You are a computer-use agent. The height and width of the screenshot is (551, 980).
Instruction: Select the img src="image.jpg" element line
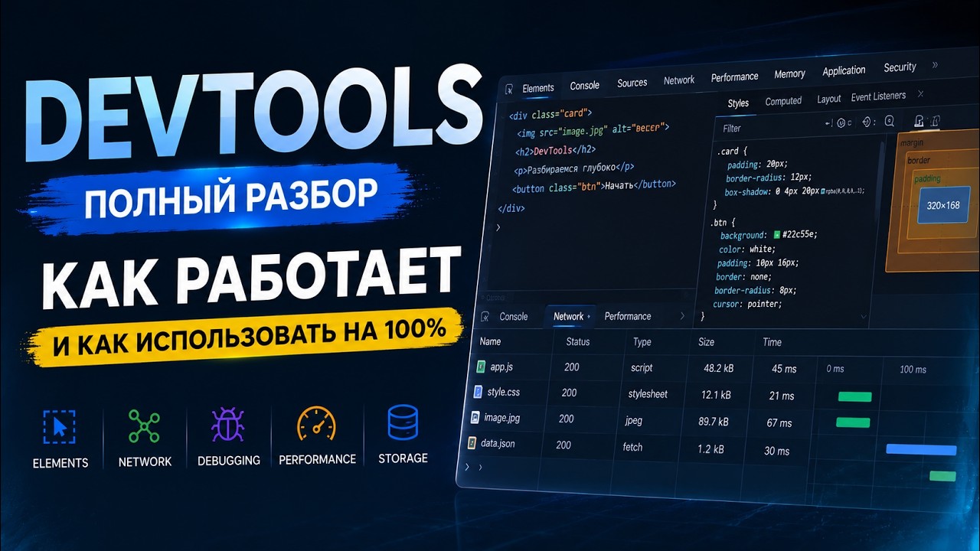pyautogui.click(x=593, y=130)
